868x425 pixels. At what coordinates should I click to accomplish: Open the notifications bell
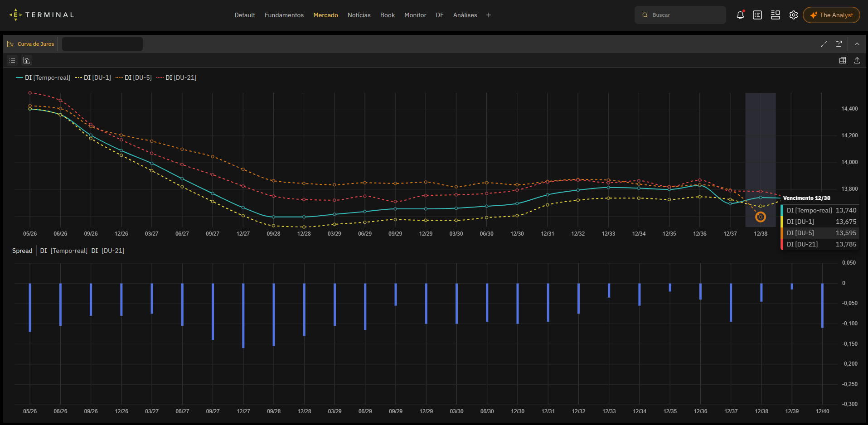740,15
